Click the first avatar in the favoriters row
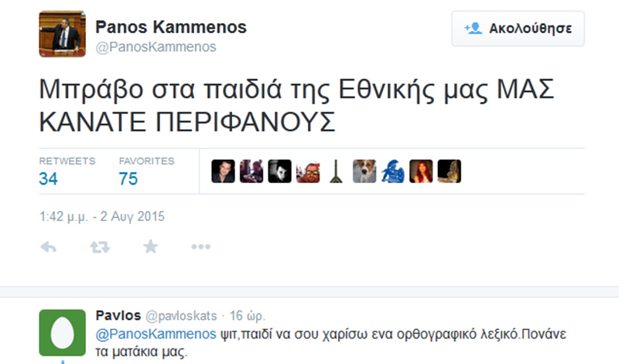The width and height of the screenshot is (619, 364). point(223,171)
